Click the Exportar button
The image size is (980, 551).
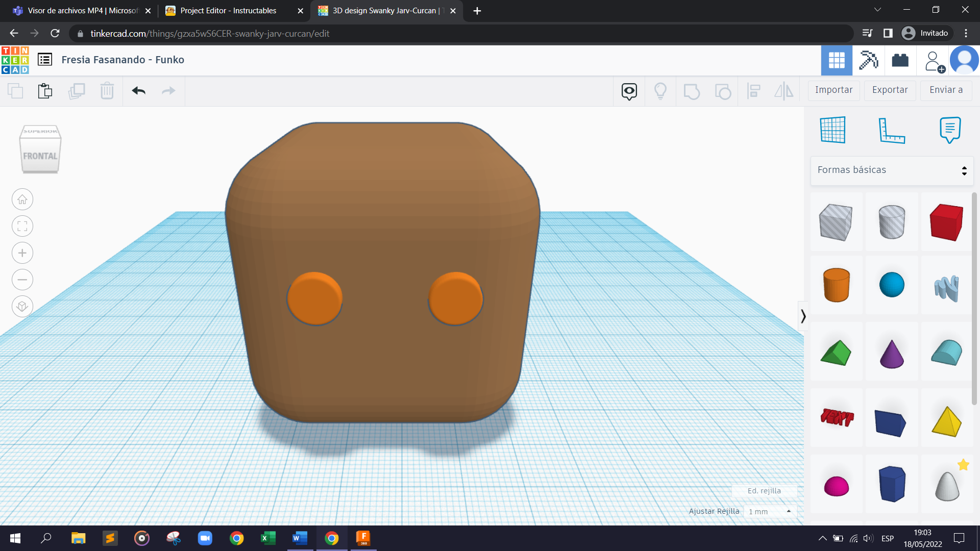tap(890, 90)
